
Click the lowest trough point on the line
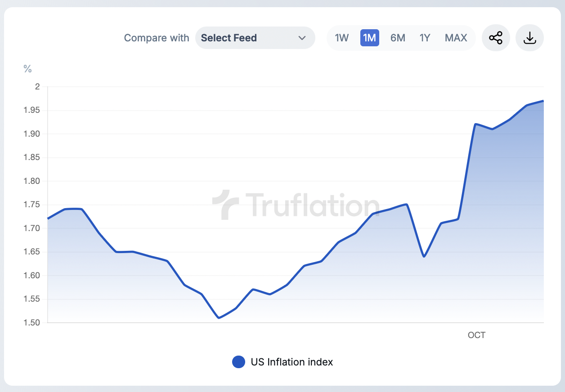pos(219,318)
